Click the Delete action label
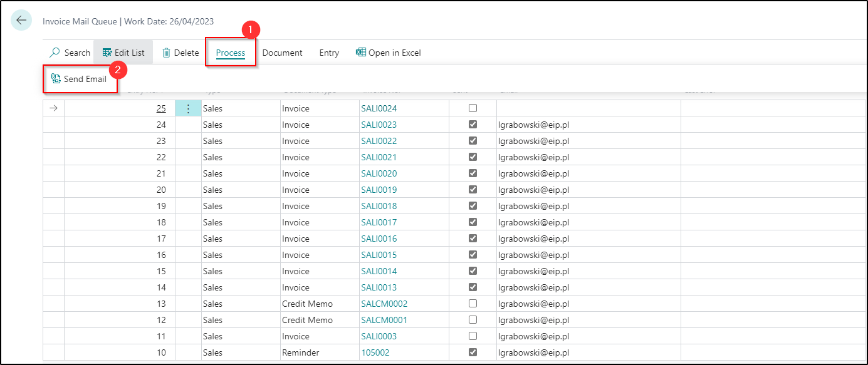The width and height of the screenshot is (868, 365). [x=187, y=53]
